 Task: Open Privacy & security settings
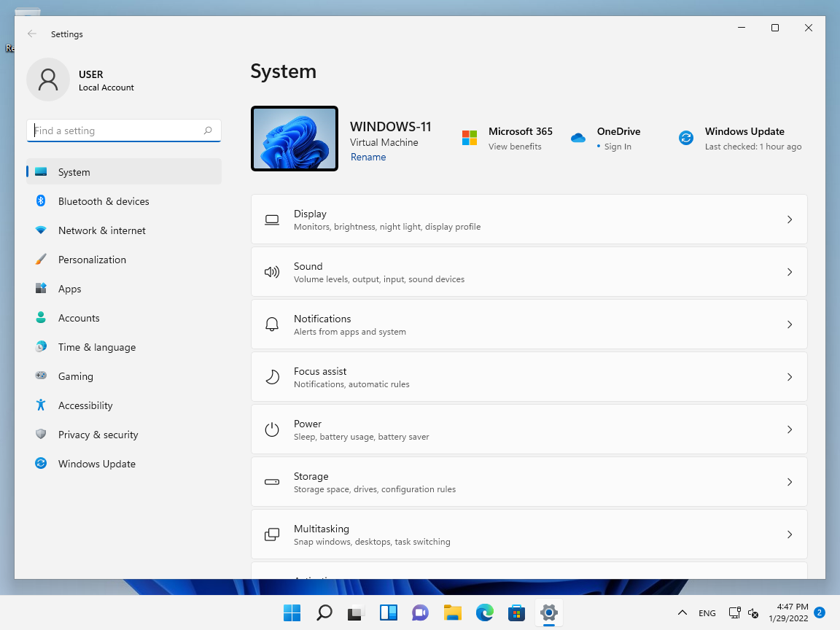tap(124, 435)
